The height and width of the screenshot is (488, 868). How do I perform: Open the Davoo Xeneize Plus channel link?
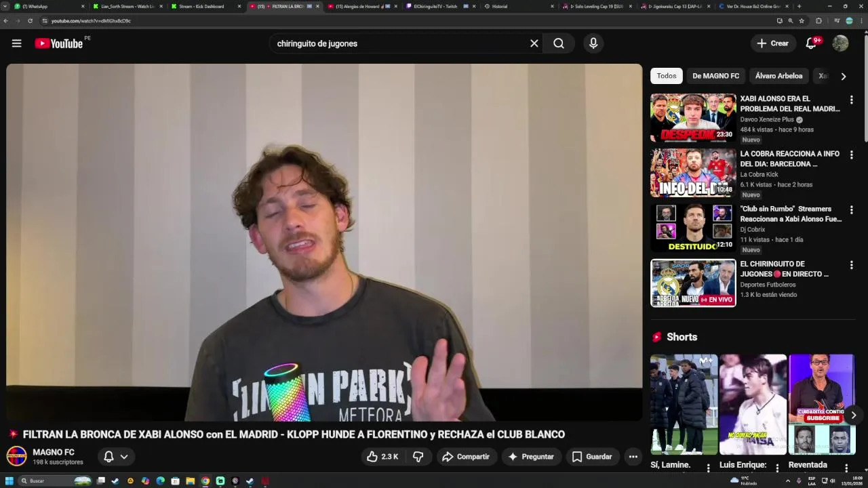pyautogui.click(x=767, y=119)
